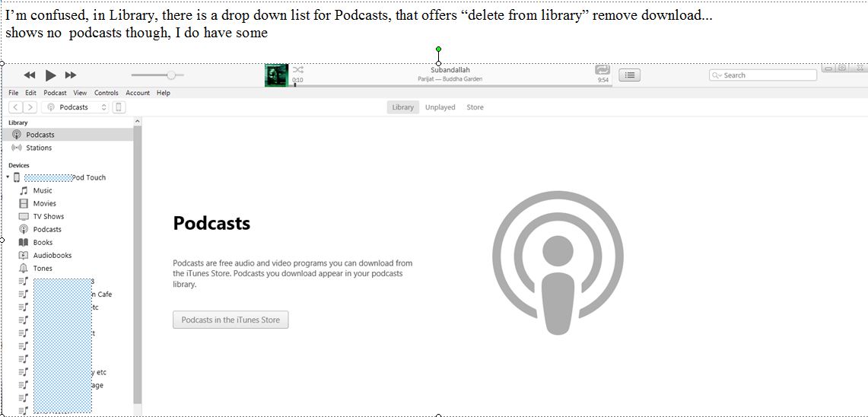The height and width of the screenshot is (417, 868).
Task: Open the View menu
Action: click(x=81, y=93)
